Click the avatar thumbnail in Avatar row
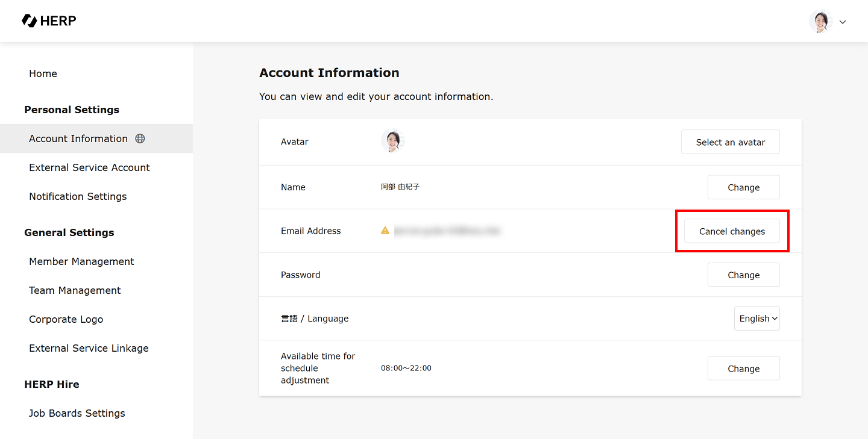Viewport: 868px width, 439px height. [x=392, y=142]
